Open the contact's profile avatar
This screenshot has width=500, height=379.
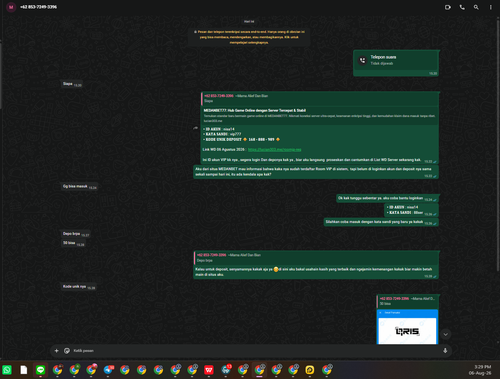click(11, 7)
